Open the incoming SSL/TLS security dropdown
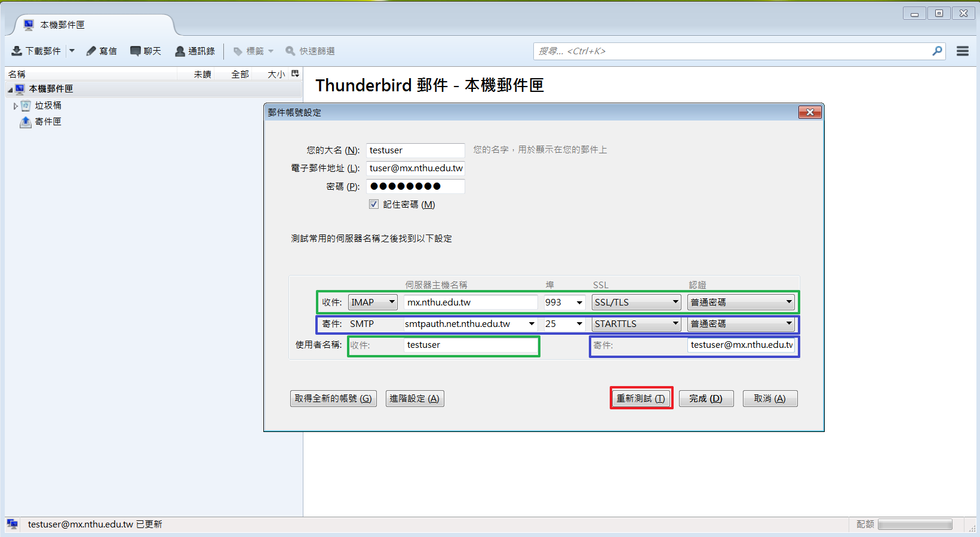This screenshot has height=537, width=980. (x=636, y=303)
